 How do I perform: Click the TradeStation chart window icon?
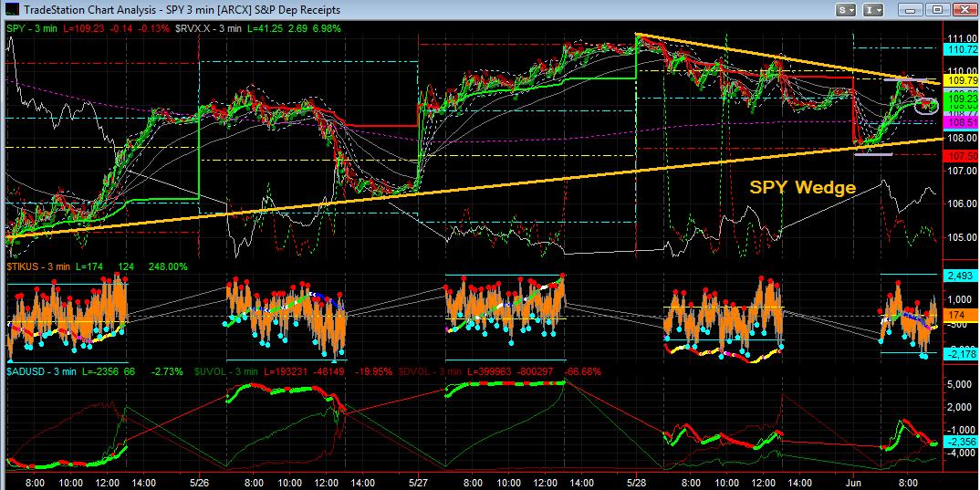coord(11,9)
